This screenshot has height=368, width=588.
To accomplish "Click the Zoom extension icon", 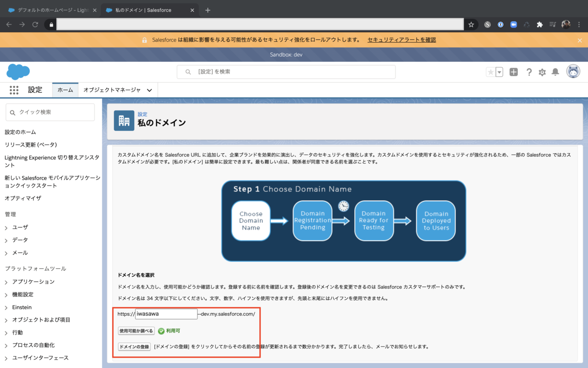I will [x=514, y=24].
